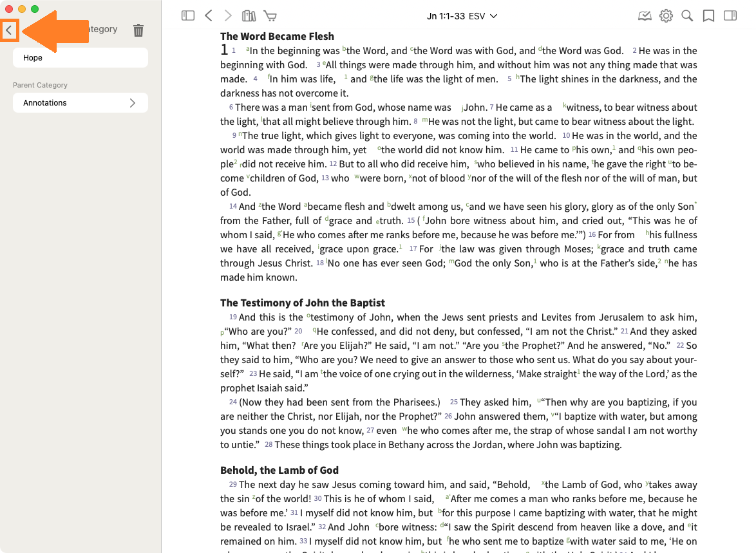
Task: Click the search magnifying glass
Action: pos(687,16)
